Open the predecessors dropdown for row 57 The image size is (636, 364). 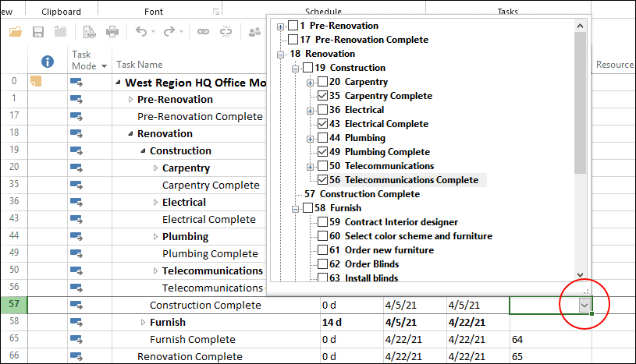point(584,305)
